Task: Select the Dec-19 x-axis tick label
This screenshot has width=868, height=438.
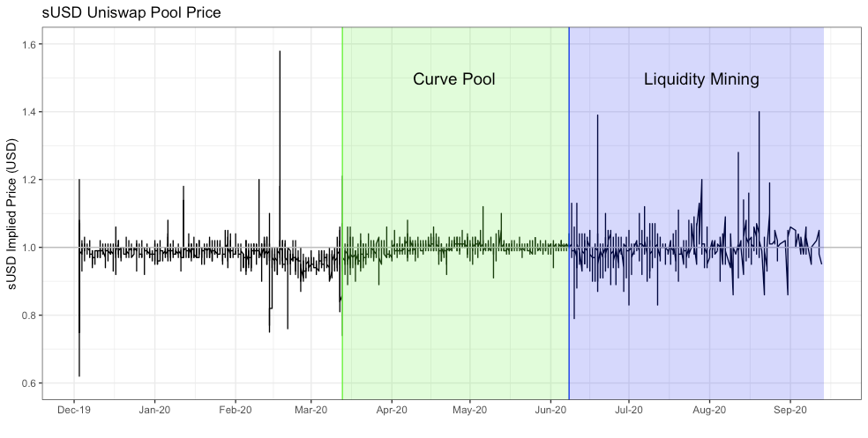Action: click(74, 411)
